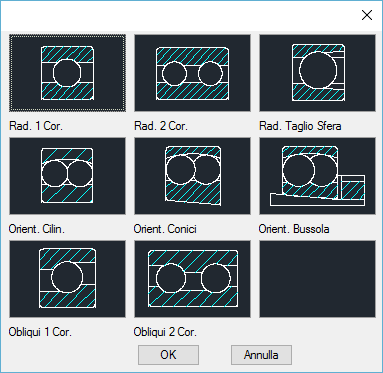Image resolution: width=383 pixels, height=373 pixels.
Task: Select the Orient. Bussola bearing icon
Action: coord(317,176)
